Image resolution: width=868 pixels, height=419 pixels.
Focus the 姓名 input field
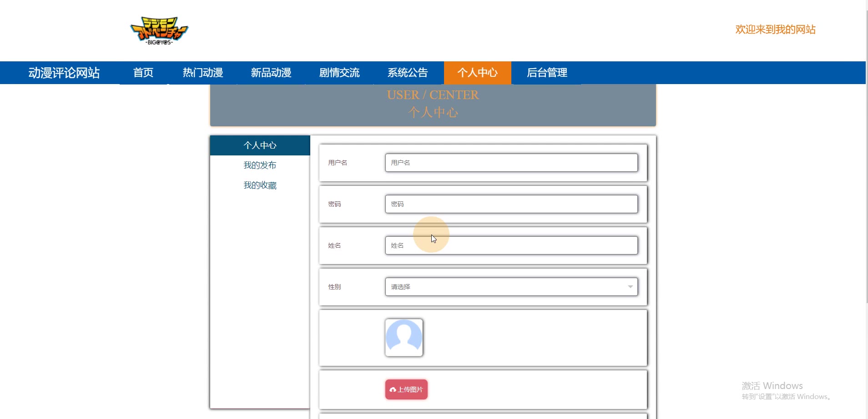[x=511, y=245]
